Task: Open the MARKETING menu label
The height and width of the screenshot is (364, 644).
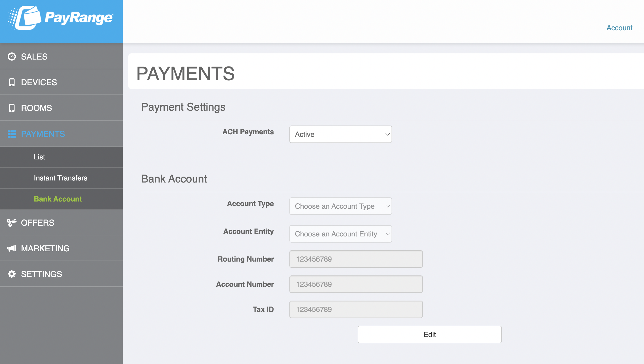Action: point(45,248)
